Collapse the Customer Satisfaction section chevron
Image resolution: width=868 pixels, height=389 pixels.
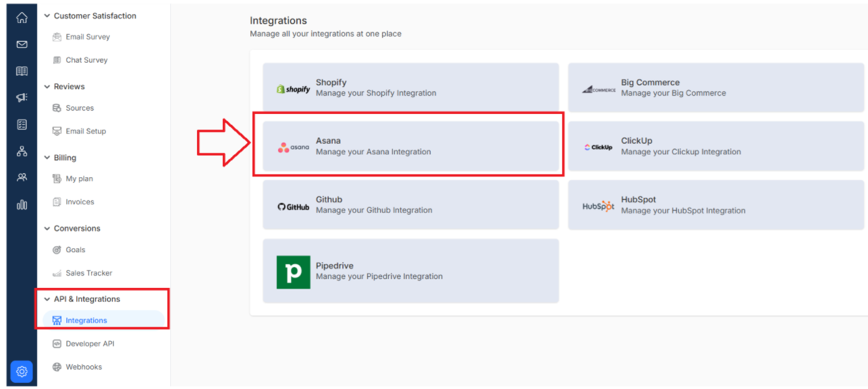[47, 16]
